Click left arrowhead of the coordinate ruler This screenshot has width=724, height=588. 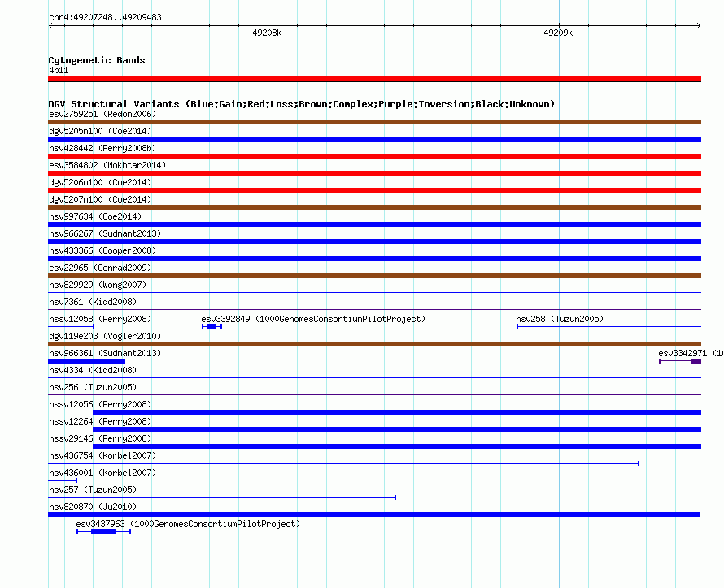(50, 25)
